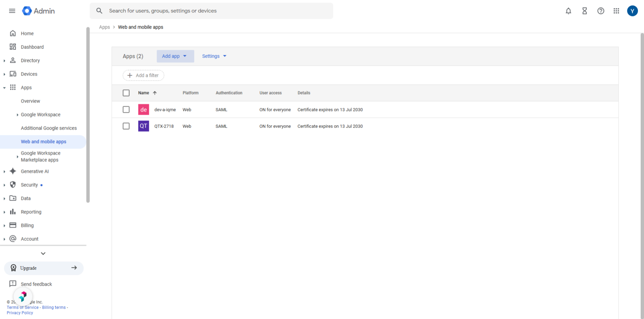
Task: Expand the Security section arrow
Action: tap(4, 185)
